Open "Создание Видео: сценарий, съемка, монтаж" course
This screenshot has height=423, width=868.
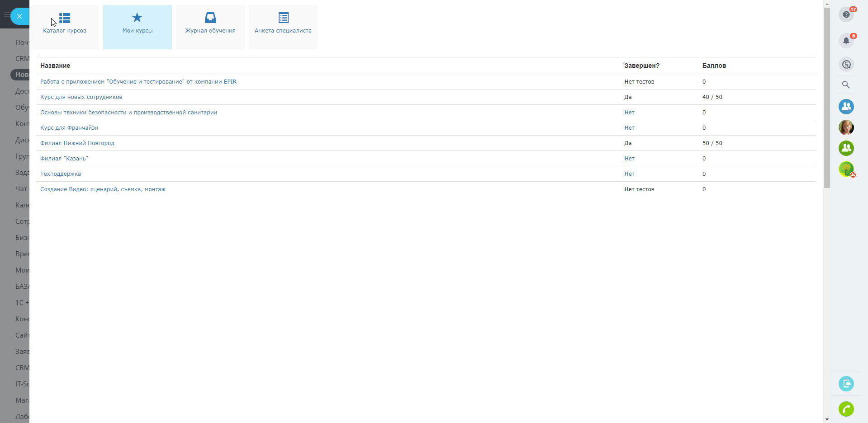pyautogui.click(x=103, y=189)
